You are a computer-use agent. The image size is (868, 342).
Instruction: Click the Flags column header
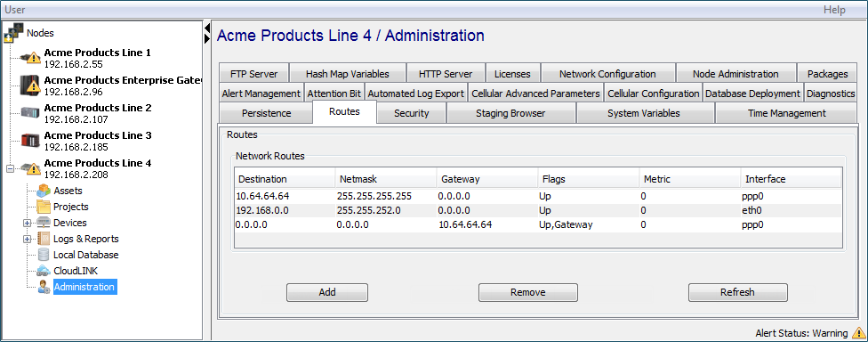point(588,179)
